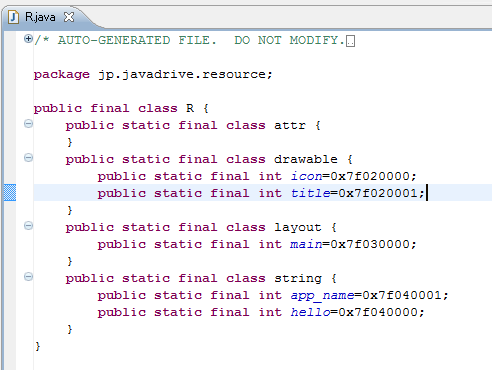Viewport: 492px width, 370px height.
Task: Click the class name R in declaration
Action: pos(190,108)
